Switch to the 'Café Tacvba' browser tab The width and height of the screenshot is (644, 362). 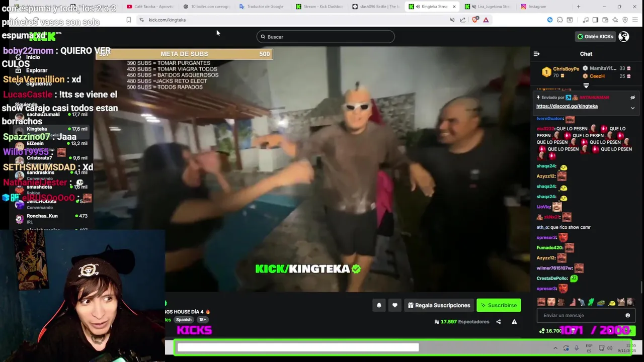pyautogui.click(x=150, y=7)
